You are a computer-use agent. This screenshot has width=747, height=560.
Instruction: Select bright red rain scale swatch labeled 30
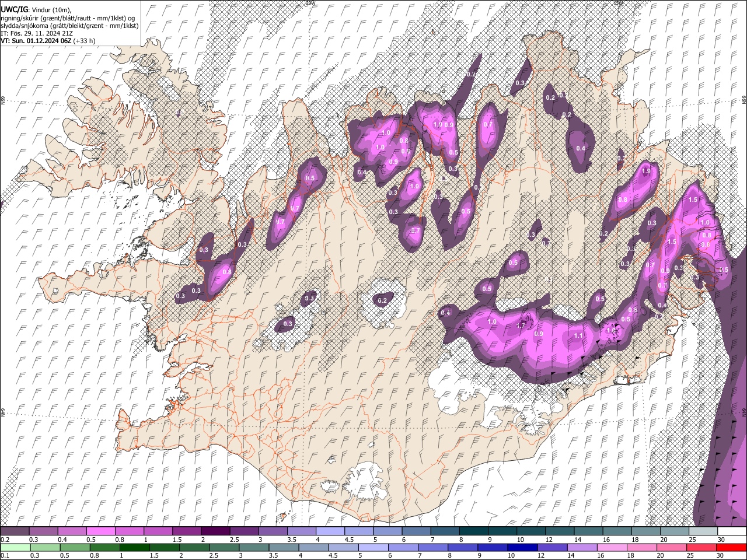click(731, 547)
